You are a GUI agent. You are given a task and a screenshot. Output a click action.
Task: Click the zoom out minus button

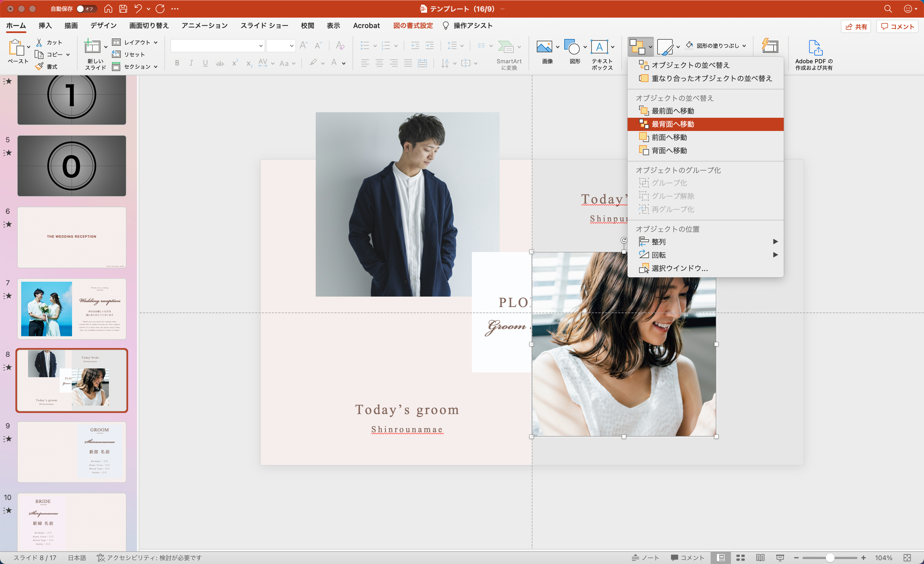click(x=796, y=558)
